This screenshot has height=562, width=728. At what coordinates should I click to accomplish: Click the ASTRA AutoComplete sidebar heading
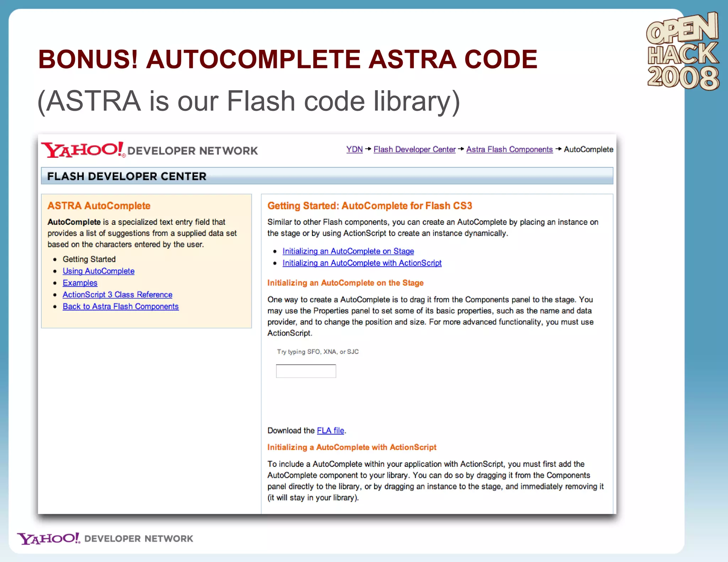pyautogui.click(x=99, y=206)
